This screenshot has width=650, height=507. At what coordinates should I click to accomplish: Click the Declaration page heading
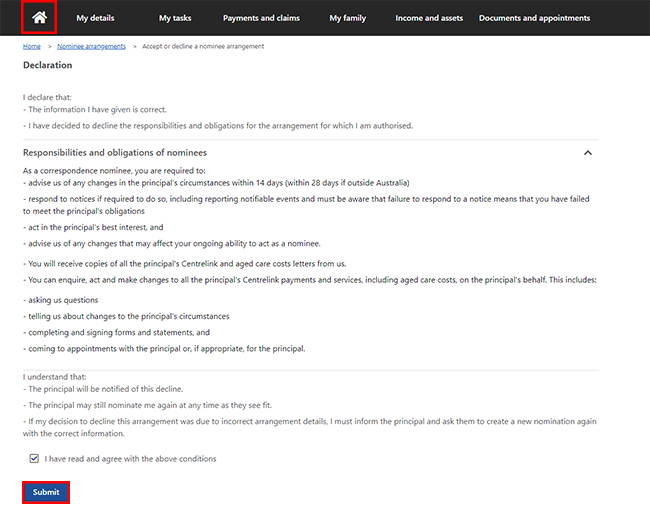pos(48,65)
